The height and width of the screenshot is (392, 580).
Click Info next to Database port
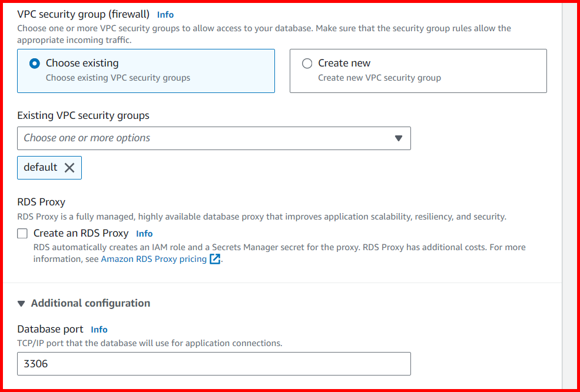[100, 330]
